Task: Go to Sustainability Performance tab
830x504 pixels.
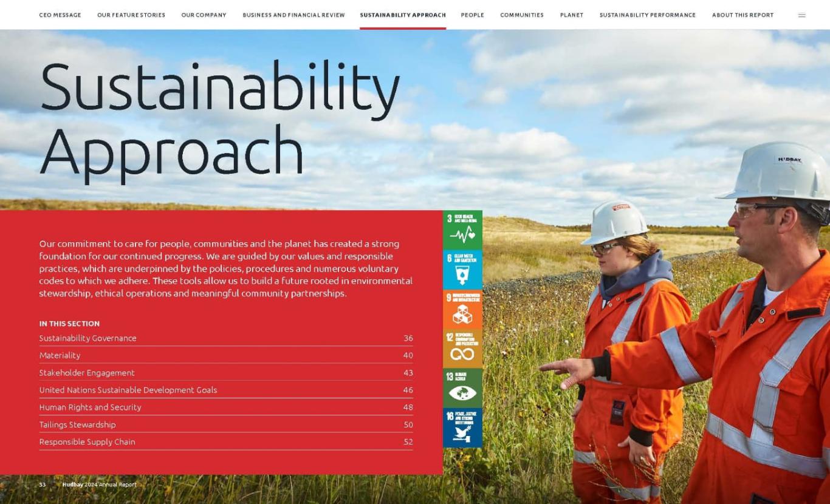Action: click(x=647, y=15)
